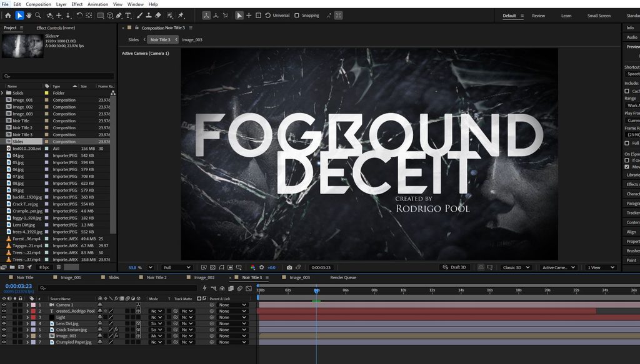This screenshot has width=640, height=364.
Task: Hide the Crumpled Paper.jpg layer
Action: (4, 342)
